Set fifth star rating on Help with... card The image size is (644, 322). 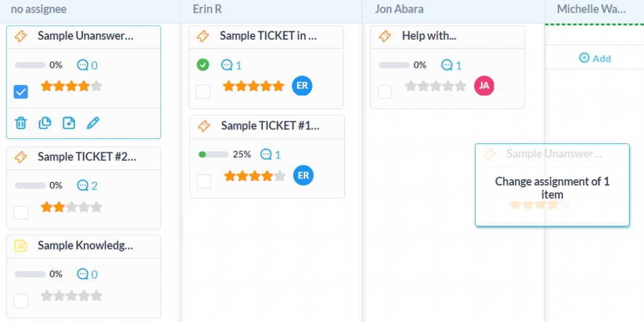(x=461, y=86)
